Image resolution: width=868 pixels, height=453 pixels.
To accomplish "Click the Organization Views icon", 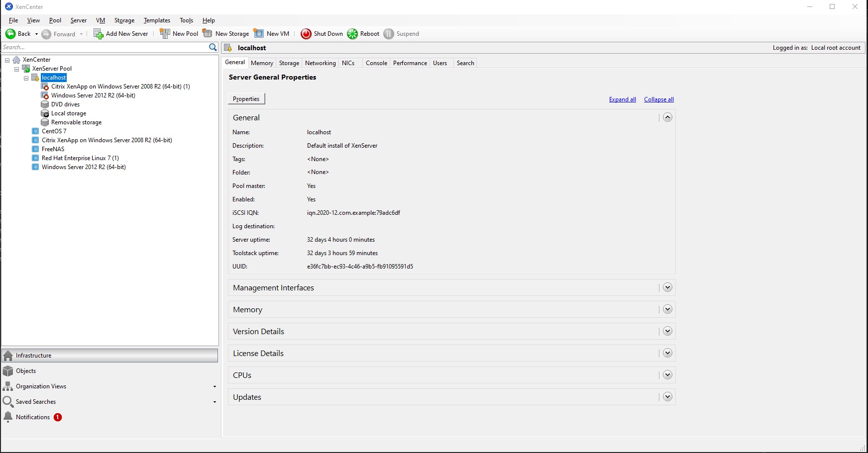I will click(x=8, y=386).
